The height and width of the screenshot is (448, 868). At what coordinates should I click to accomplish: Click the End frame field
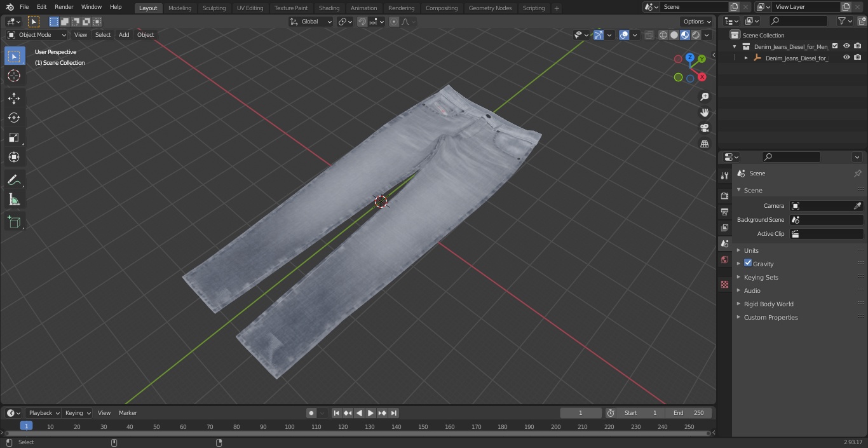click(689, 413)
